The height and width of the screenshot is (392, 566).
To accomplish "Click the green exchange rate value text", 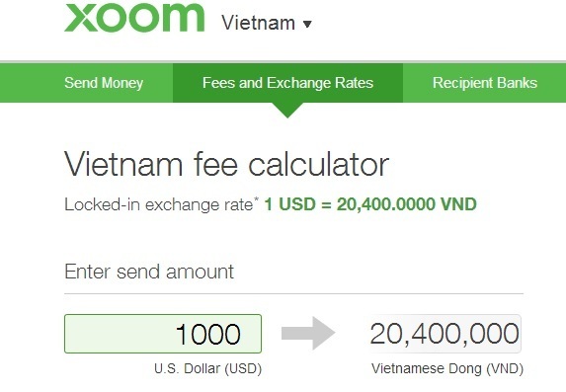I will point(370,204).
